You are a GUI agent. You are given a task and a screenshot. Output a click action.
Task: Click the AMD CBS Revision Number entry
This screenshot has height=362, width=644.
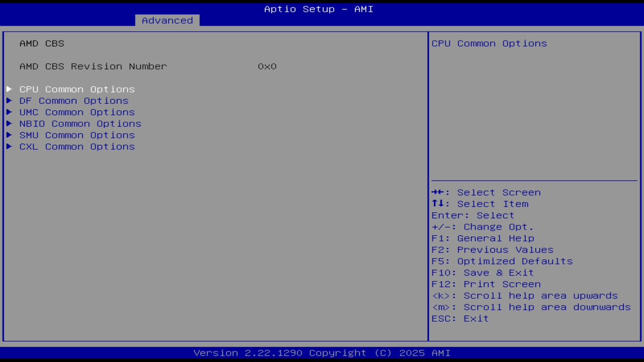click(x=93, y=66)
